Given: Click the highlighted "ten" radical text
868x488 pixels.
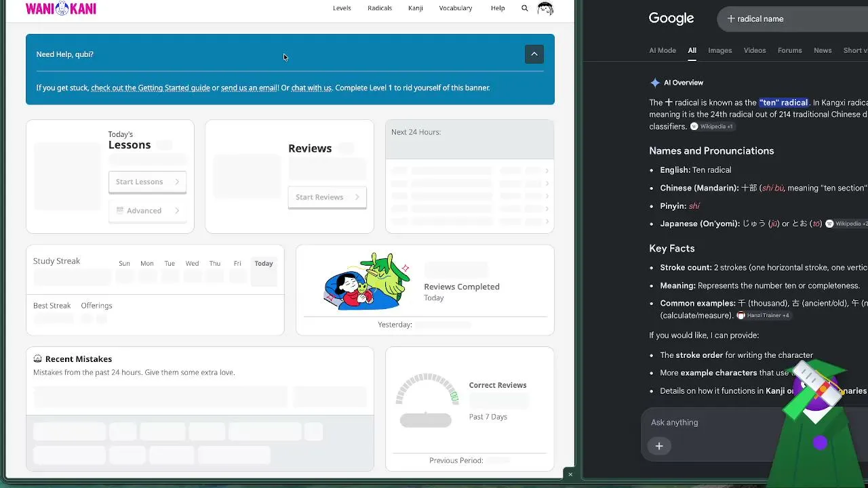Looking at the screenshot, I should pyautogui.click(x=784, y=102).
